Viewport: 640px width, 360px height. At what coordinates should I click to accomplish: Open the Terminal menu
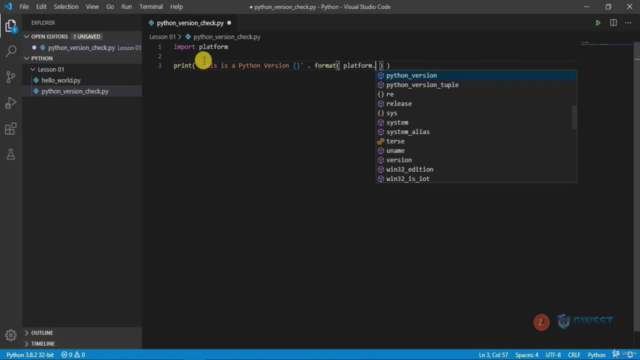coord(151,7)
